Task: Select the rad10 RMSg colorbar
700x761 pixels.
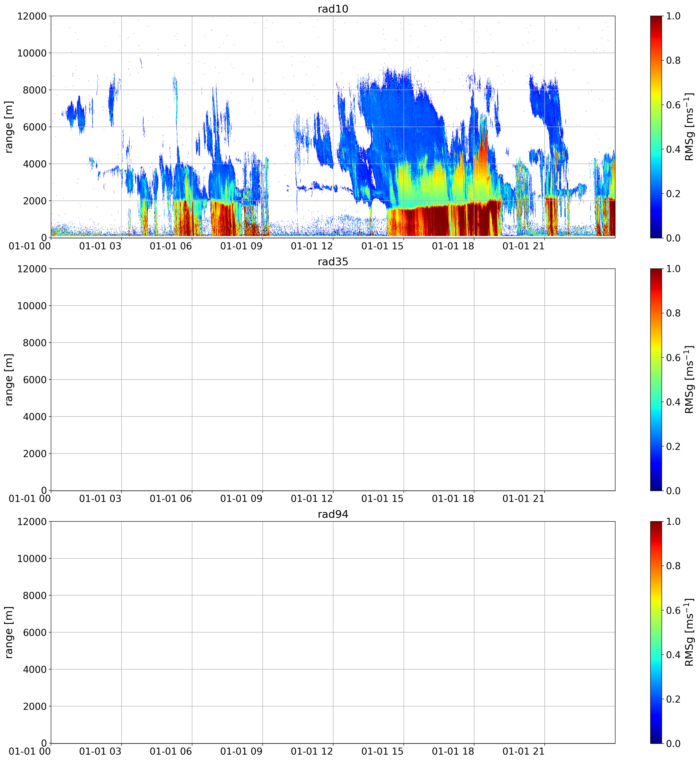Action: tap(656, 127)
